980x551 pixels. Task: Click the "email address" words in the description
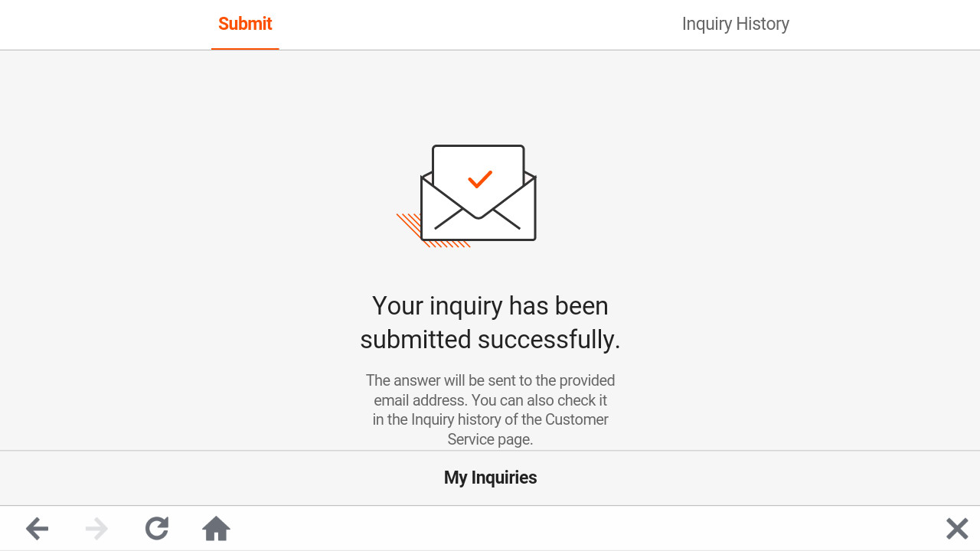click(419, 400)
